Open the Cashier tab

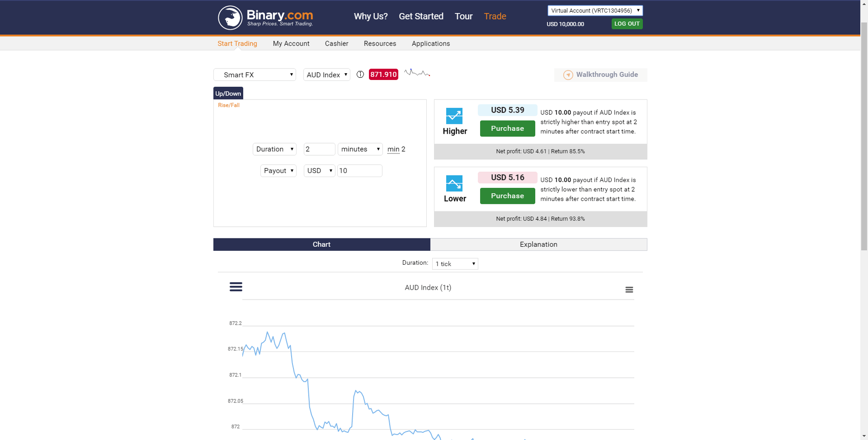click(337, 43)
